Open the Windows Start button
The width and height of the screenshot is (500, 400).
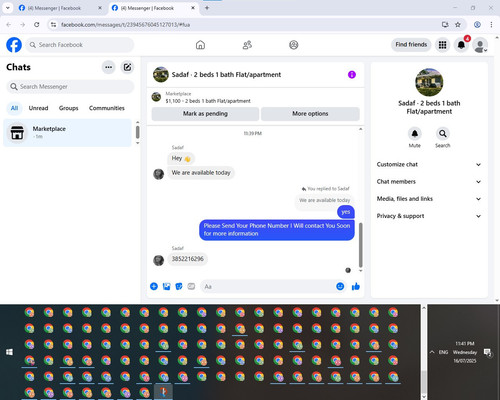tap(9, 352)
